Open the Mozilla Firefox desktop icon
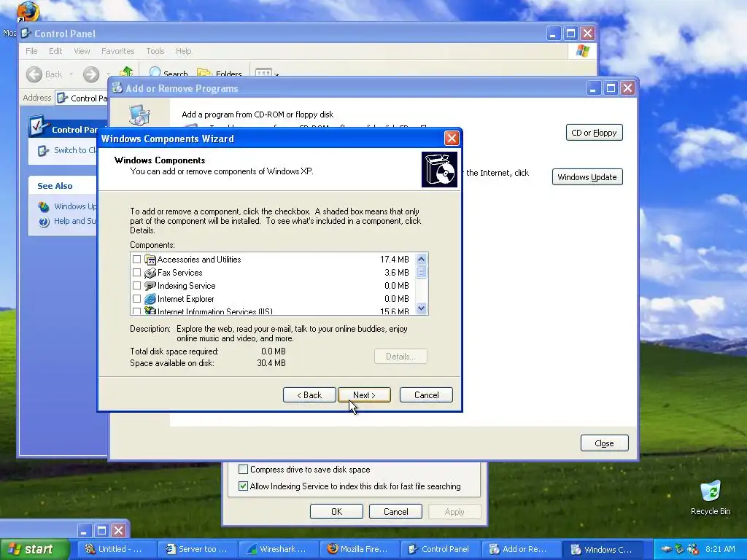The width and height of the screenshot is (747, 560). point(28,12)
